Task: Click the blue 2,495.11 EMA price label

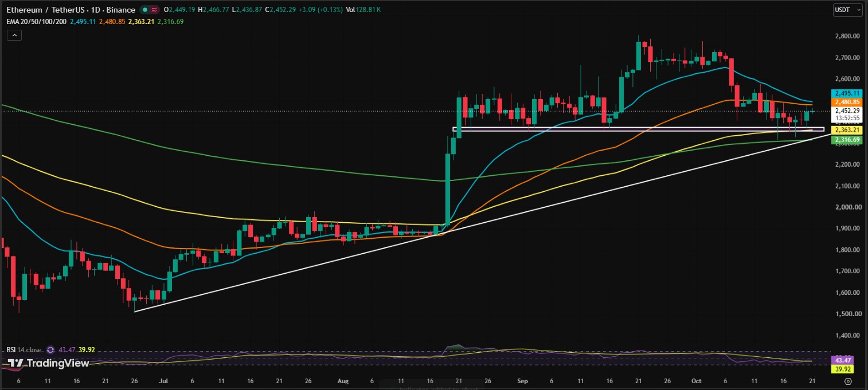Action: point(846,93)
